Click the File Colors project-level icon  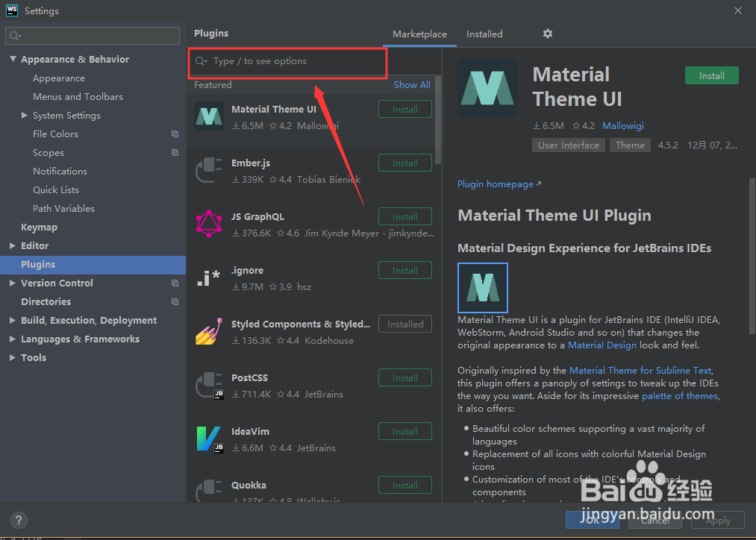click(175, 134)
